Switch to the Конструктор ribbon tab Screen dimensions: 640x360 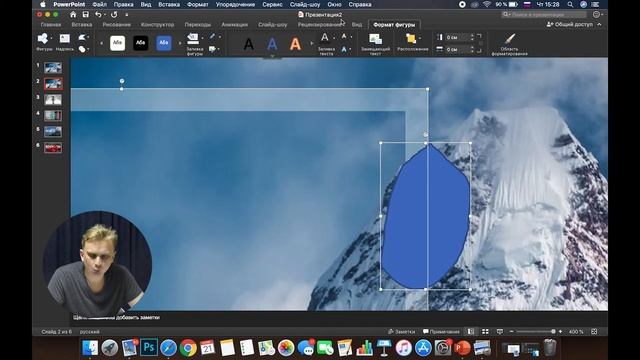pos(157,24)
